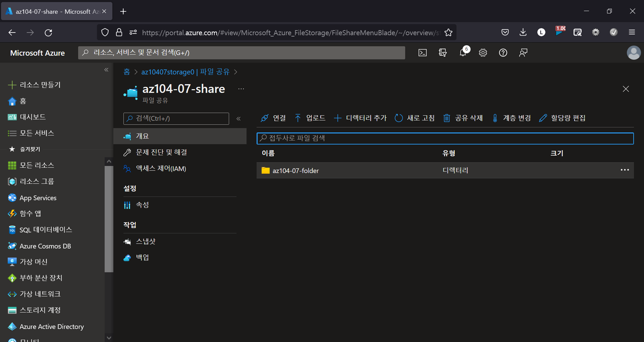The width and height of the screenshot is (644, 342).
Task: Click 계층 변경 toolbar button
Action: [511, 118]
